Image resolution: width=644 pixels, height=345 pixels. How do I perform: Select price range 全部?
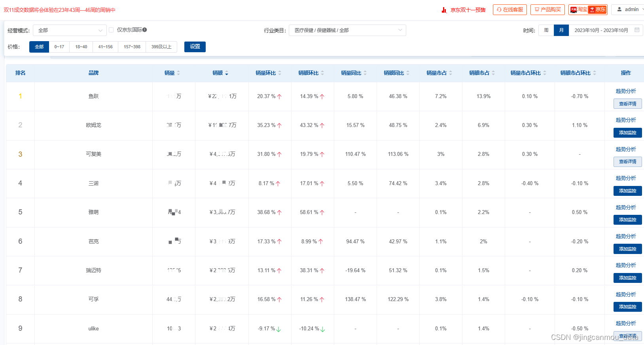pyautogui.click(x=39, y=47)
